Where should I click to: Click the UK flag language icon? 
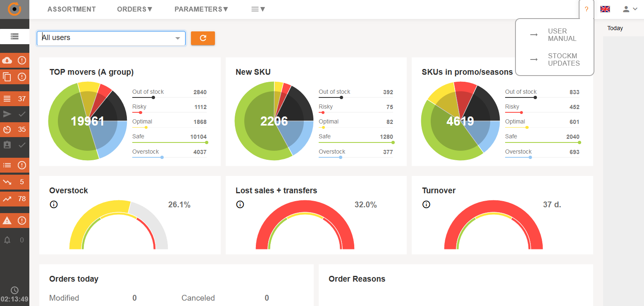coord(605,9)
